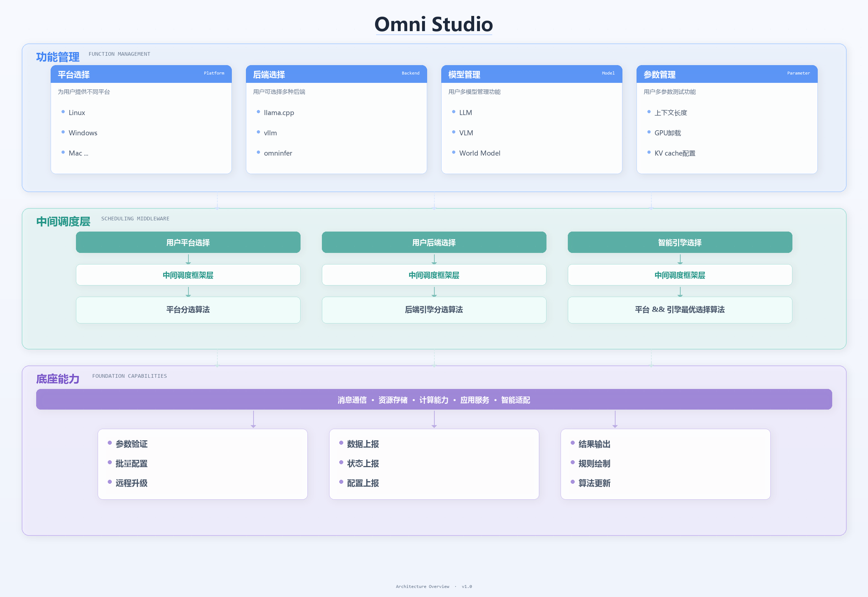The height and width of the screenshot is (597, 868).
Task: Click the GPU卸载 parameter item
Action: coord(667,133)
